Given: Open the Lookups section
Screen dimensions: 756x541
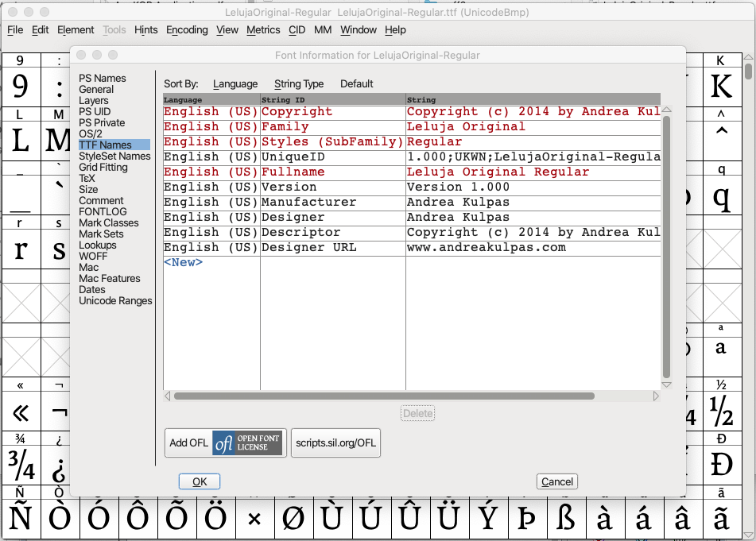Looking at the screenshot, I should coord(98,245).
